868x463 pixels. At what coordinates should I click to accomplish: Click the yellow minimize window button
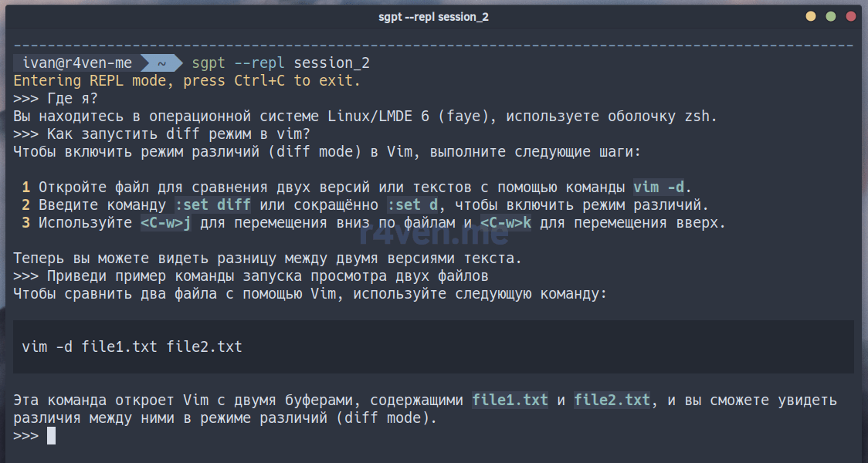[x=810, y=17]
